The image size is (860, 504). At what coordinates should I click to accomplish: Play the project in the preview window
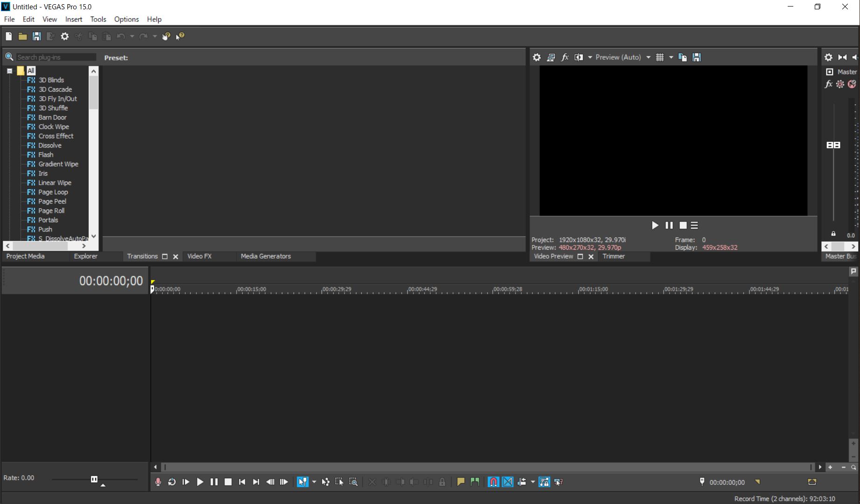coord(655,225)
